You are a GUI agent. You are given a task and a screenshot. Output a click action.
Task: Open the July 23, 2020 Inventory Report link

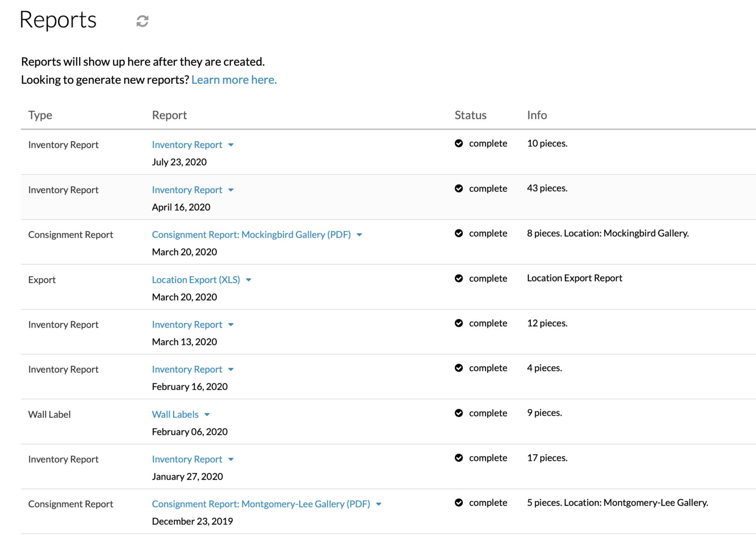pos(187,145)
